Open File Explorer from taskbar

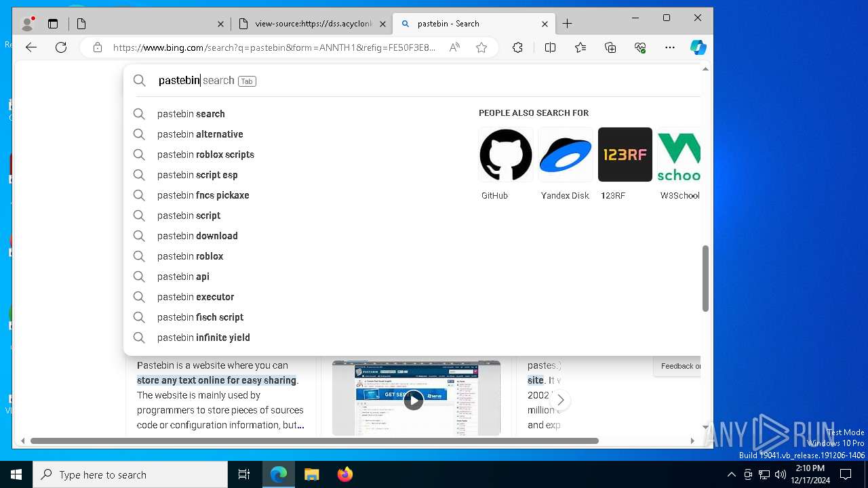312,474
